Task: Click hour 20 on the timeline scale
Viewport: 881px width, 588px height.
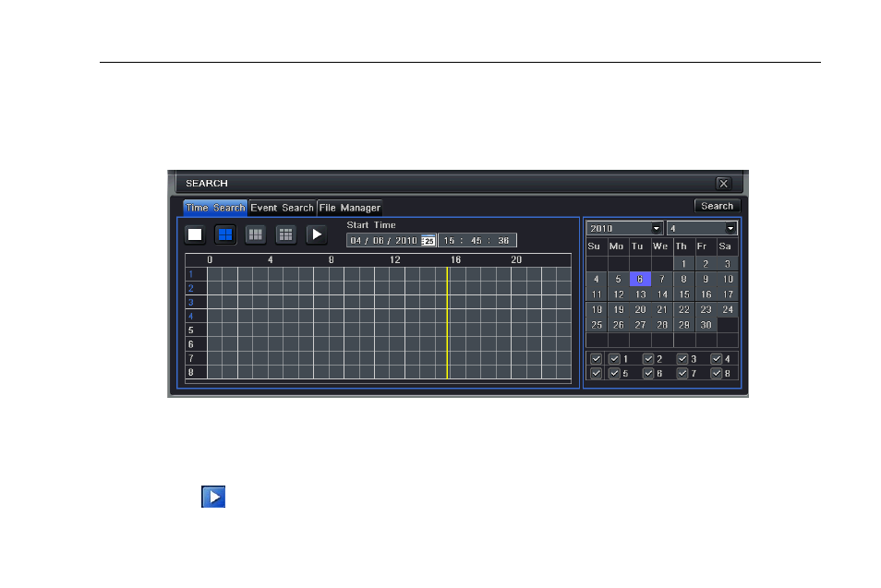Action: point(516,260)
